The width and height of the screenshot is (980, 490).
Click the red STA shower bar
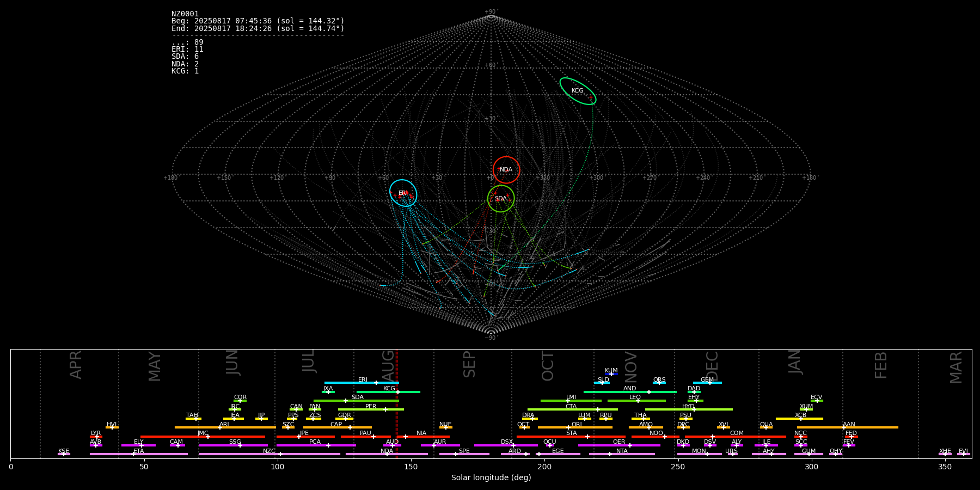571,437
